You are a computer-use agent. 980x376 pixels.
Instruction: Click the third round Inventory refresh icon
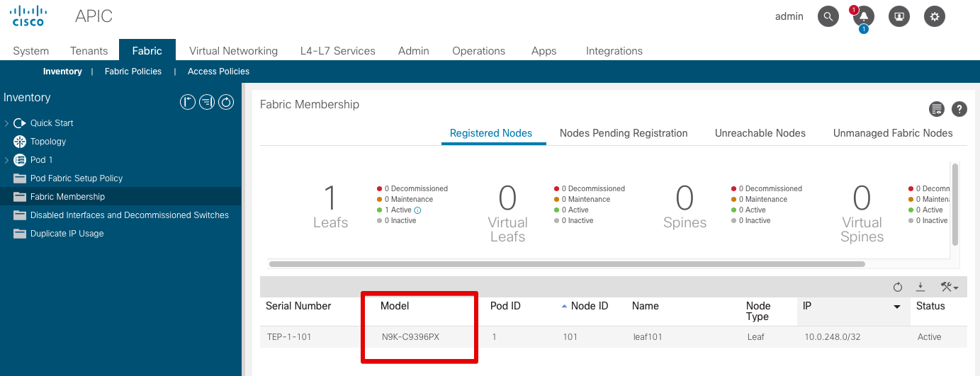(x=226, y=102)
